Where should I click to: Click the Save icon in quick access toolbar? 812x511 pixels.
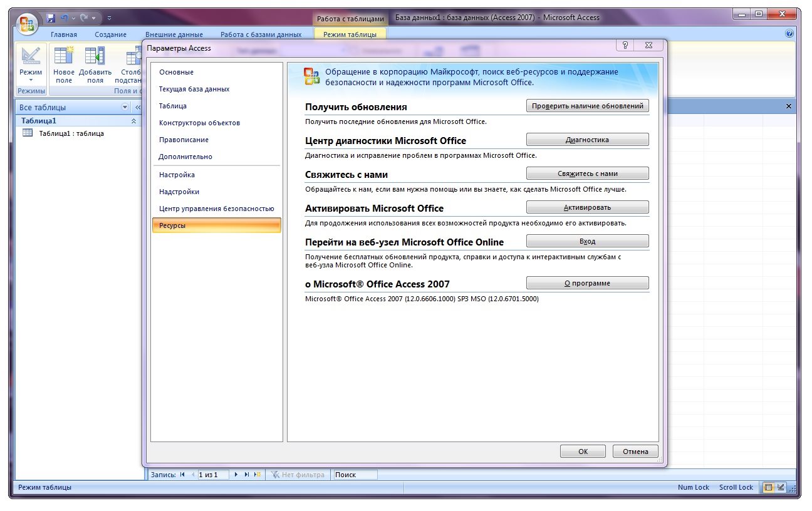[x=51, y=18]
